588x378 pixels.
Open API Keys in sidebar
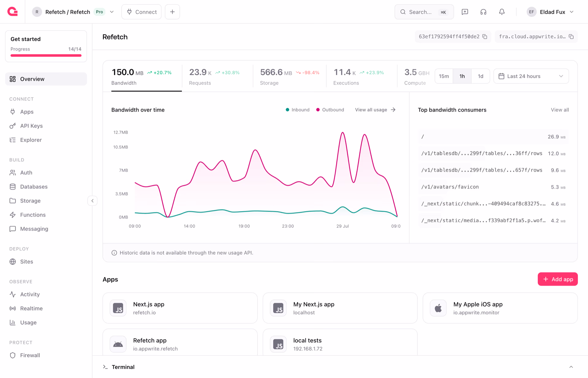(46, 126)
